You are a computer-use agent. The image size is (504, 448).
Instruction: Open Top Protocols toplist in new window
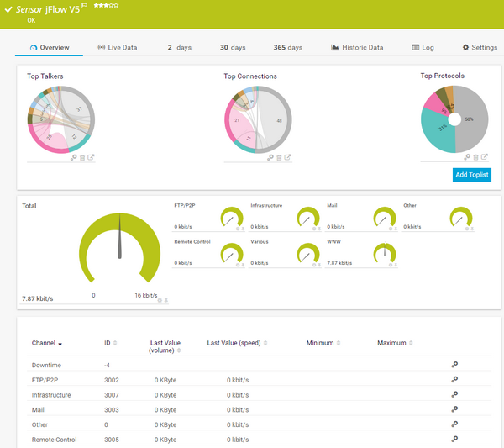pyautogui.click(x=485, y=157)
